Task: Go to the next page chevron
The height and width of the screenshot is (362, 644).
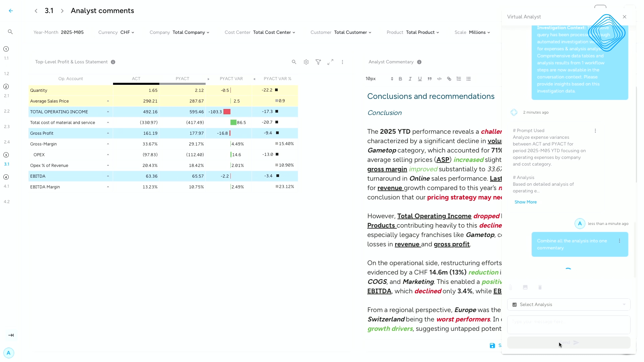Action: click(x=62, y=11)
